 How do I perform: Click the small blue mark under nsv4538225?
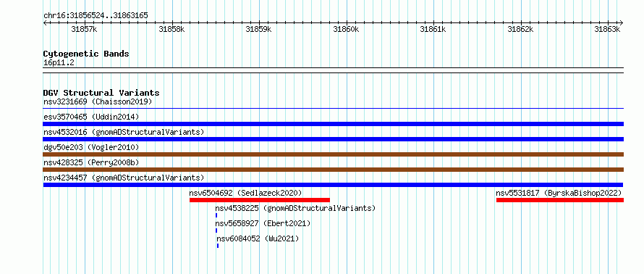216,215
